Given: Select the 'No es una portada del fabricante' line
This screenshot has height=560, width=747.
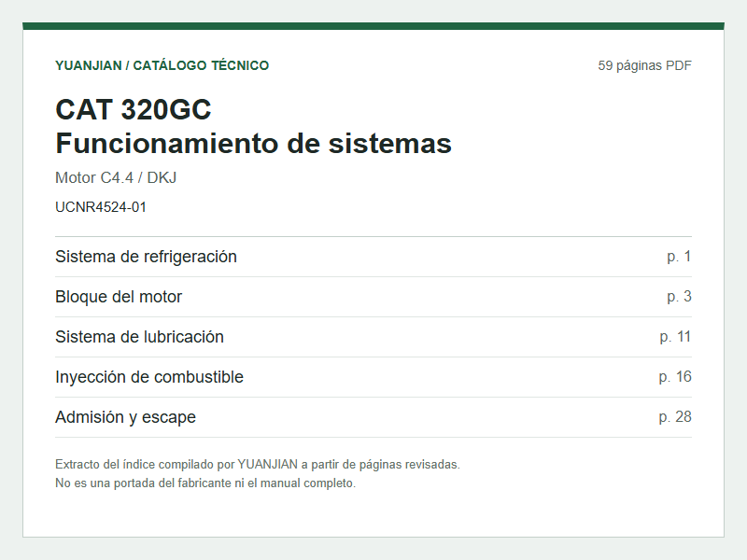Looking at the screenshot, I should point(205,483).
